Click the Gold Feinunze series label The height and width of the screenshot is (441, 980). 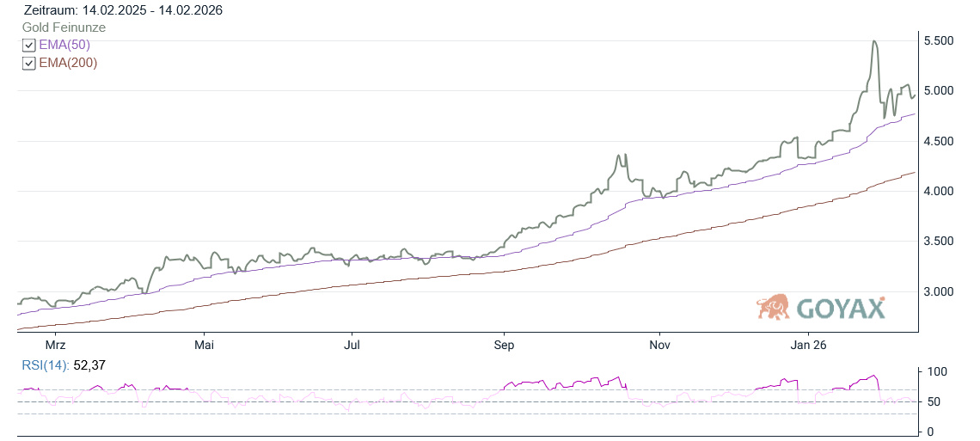click(64, 28)
